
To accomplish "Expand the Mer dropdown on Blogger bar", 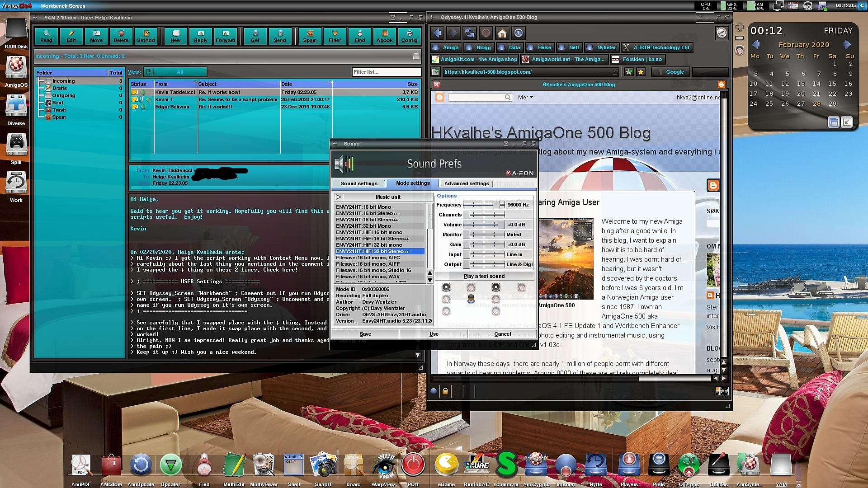I will [525, 97].
